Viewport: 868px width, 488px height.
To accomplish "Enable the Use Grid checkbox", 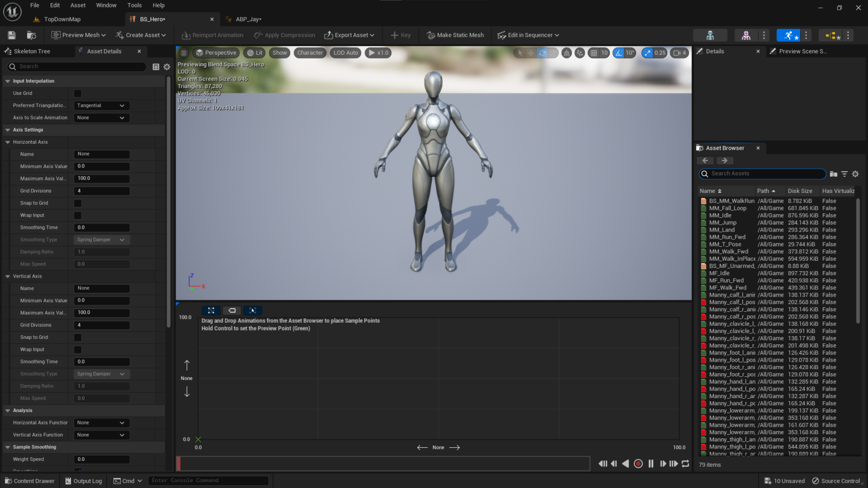I will (78, 93).
